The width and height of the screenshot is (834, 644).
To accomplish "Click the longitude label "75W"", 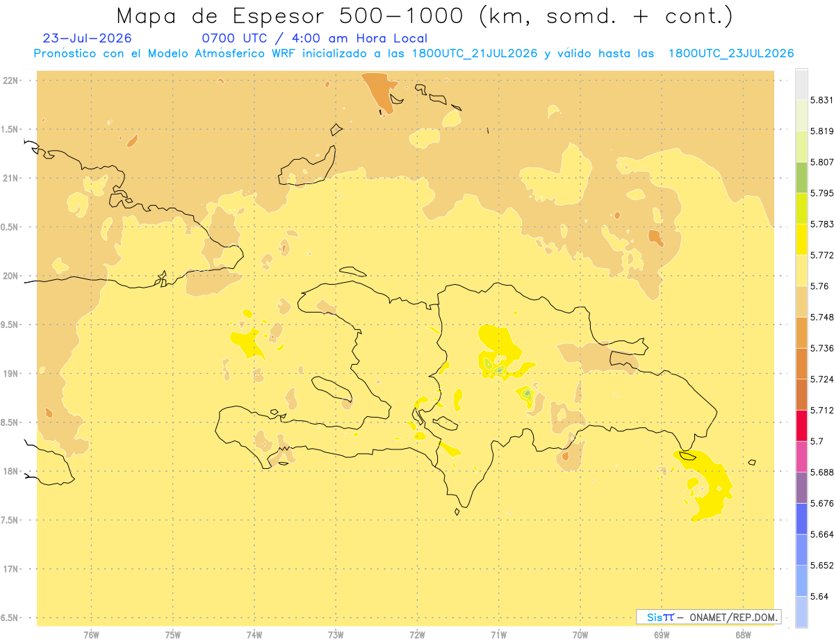I will pyautogui.click(x=173, y=636).
